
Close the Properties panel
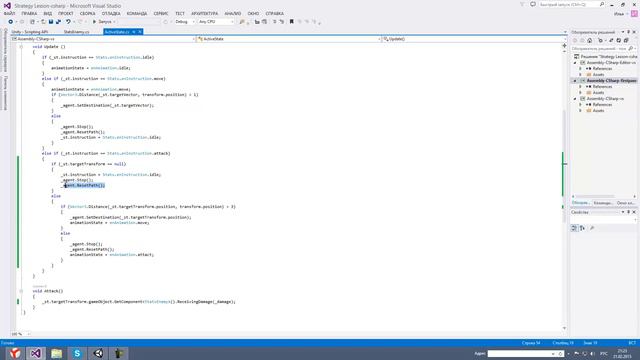(x=634, y=212)
